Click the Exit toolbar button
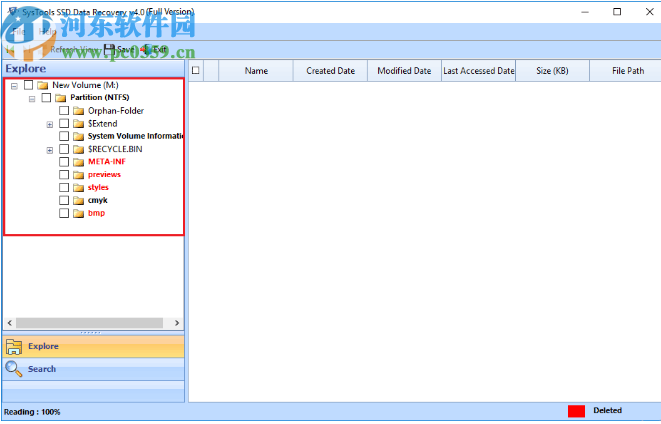 click(153, 49)
